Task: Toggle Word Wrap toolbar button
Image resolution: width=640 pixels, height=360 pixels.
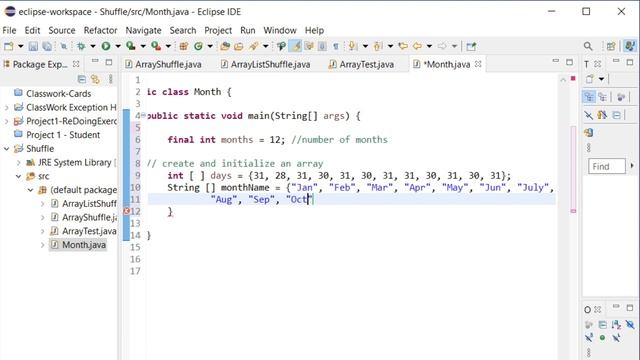Action: (x=309, y=47)
